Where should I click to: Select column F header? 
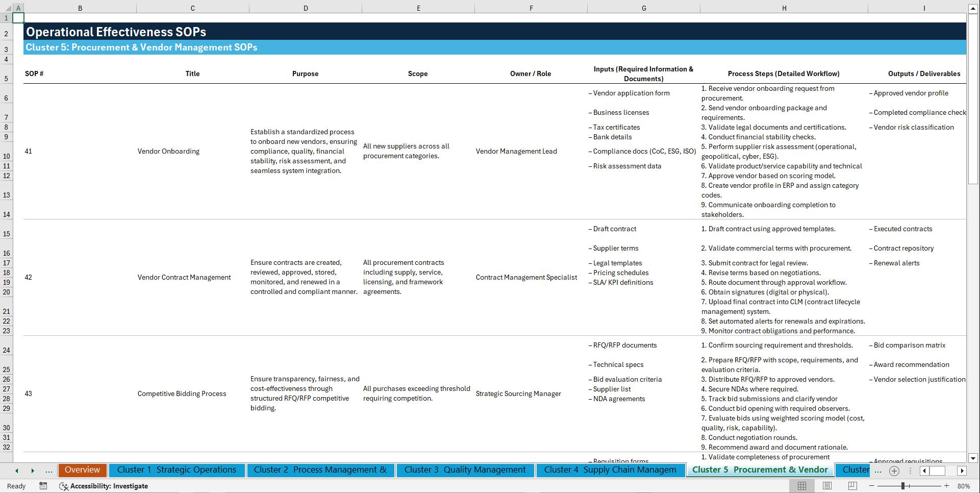531,8
